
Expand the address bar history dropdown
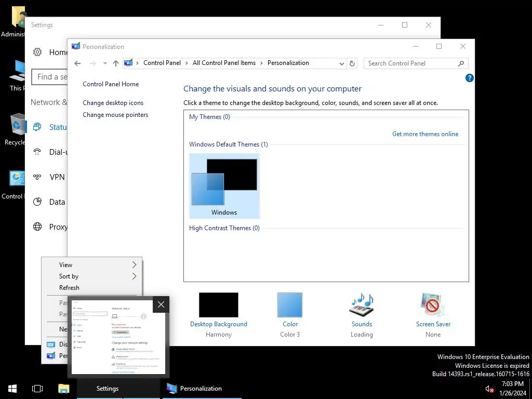[x=341, y=63]
